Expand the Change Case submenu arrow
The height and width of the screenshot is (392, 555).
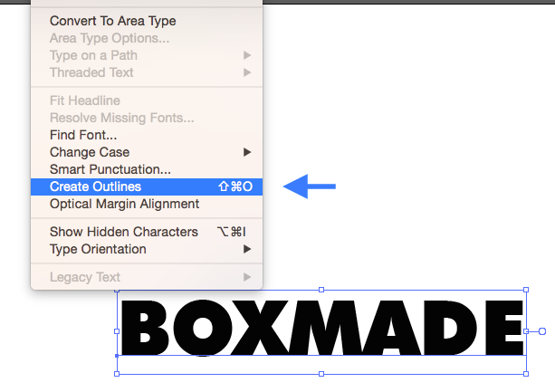(247, 152)
